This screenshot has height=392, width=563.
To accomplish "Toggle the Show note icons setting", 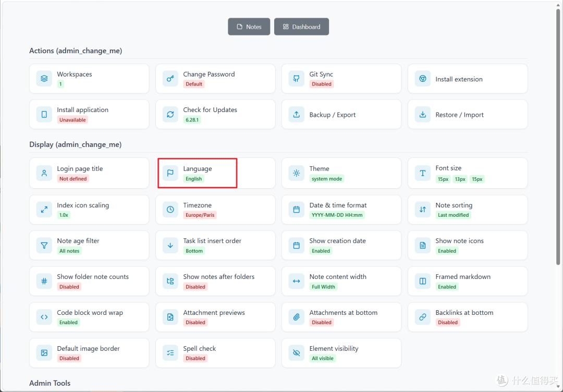I will point(468,246).
